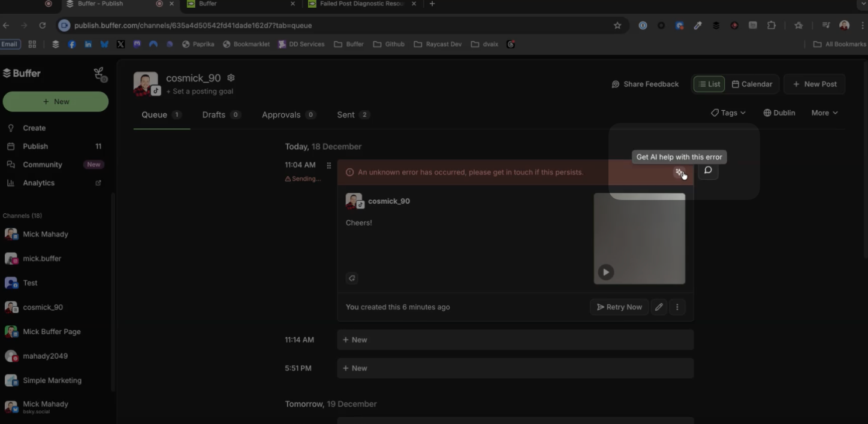Open Dublin timezone selector
The width and height of the screenshot is (868, 424).
coord(779,113)
